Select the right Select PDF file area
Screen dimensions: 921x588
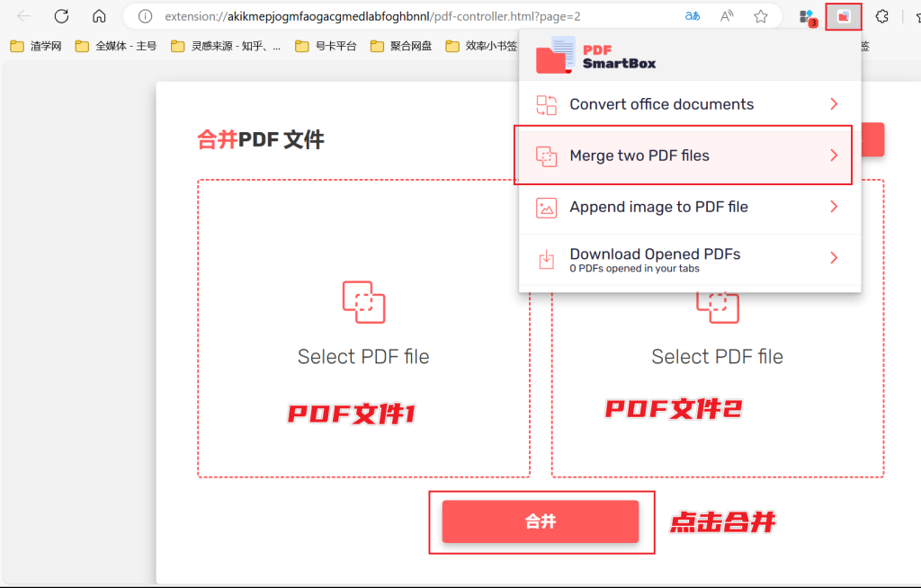[x=717, y=356]
